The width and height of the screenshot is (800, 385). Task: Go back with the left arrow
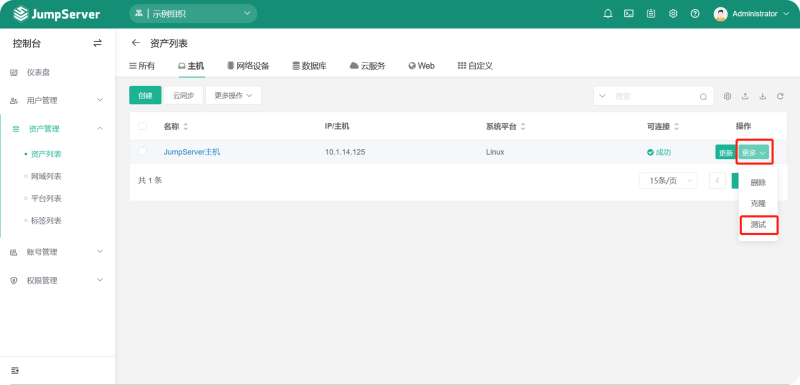coord(135,43)
